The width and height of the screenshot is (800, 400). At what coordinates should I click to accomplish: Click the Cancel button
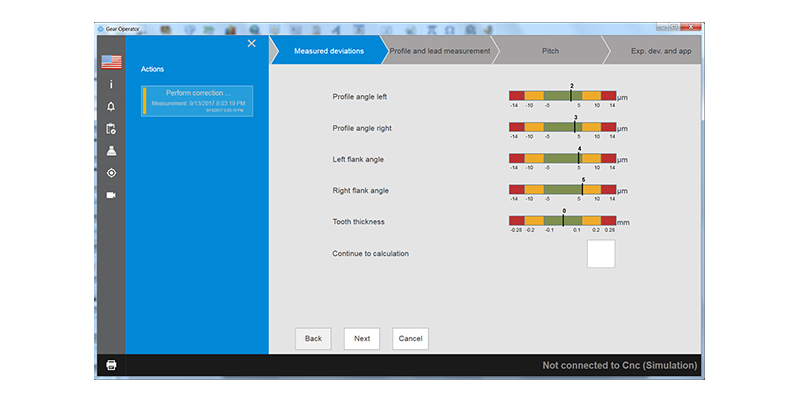pyautogui.click(x=410, y=339)
